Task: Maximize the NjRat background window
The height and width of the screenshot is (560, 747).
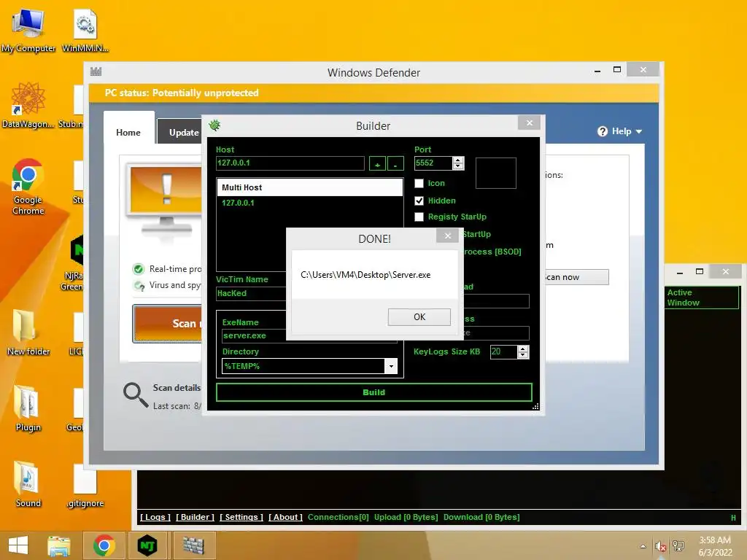Action: pyautogui.click(x=700, y=271)
